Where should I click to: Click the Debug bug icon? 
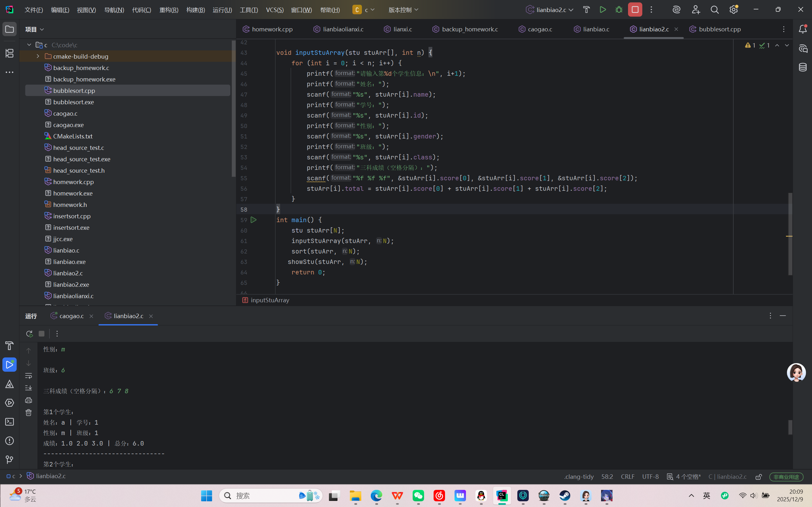point(619,10)
